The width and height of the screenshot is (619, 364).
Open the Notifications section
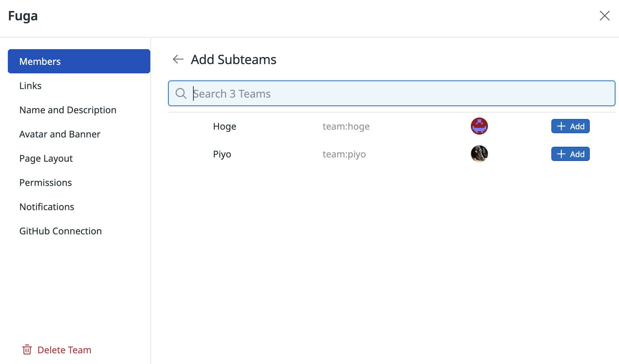(47, 207)
